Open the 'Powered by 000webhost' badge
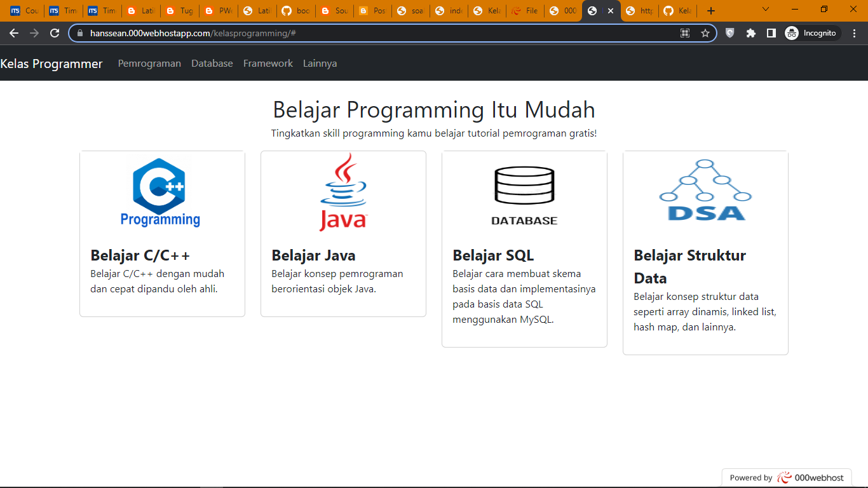Image resolution: width=868 pixels, height=488 pixels. pos(787,478)
